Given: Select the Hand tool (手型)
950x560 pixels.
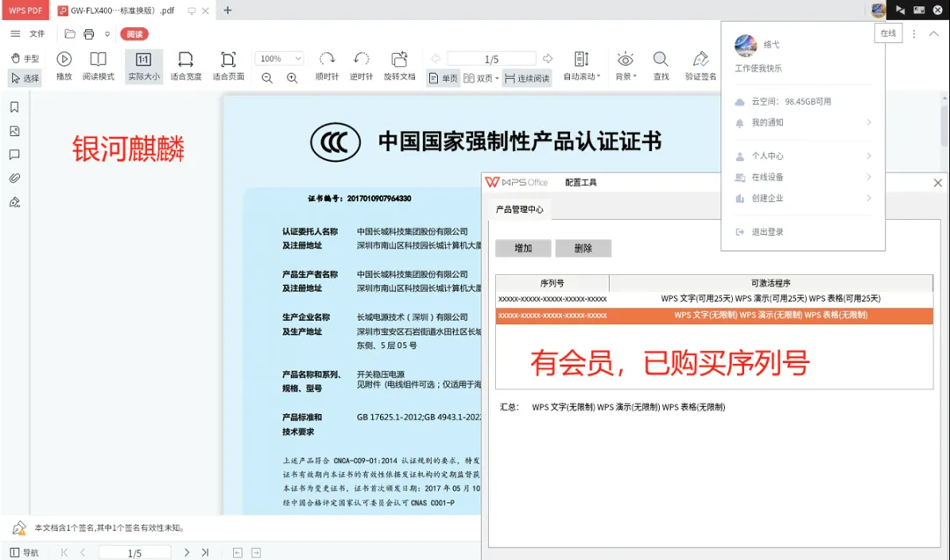Looking at the screenshot, I should click(25, 59).
